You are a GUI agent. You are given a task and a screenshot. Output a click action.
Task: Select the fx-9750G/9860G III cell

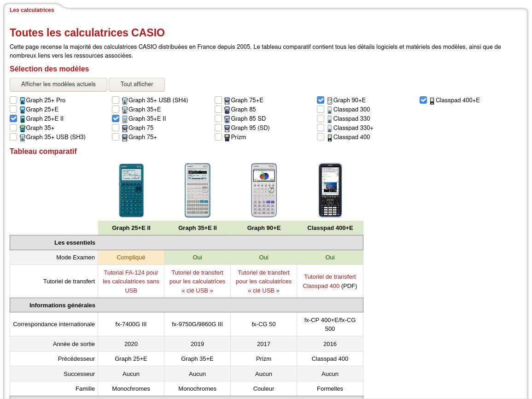click(x=197, y=324)
